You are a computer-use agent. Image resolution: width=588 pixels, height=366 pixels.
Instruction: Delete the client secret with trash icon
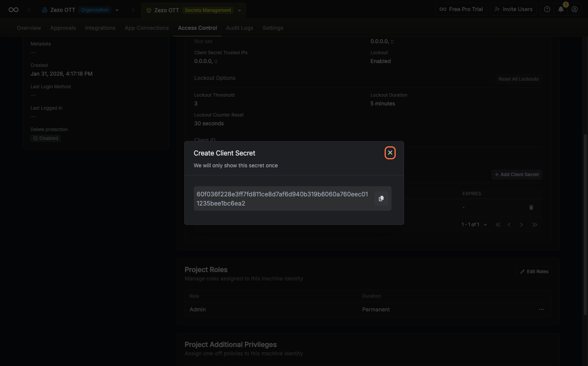pos(531,207)
